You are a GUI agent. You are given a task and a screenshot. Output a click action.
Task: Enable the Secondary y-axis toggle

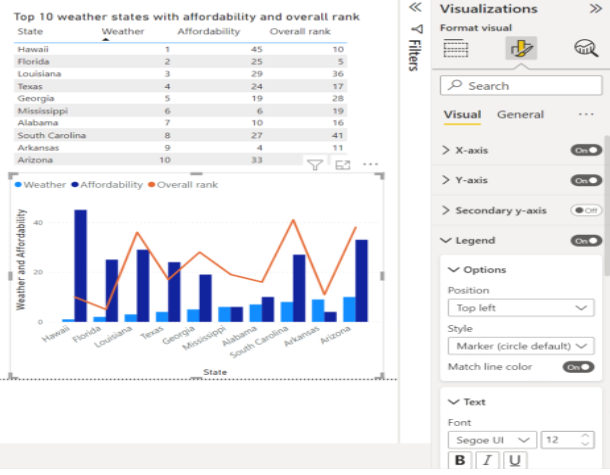click(586, 211)
